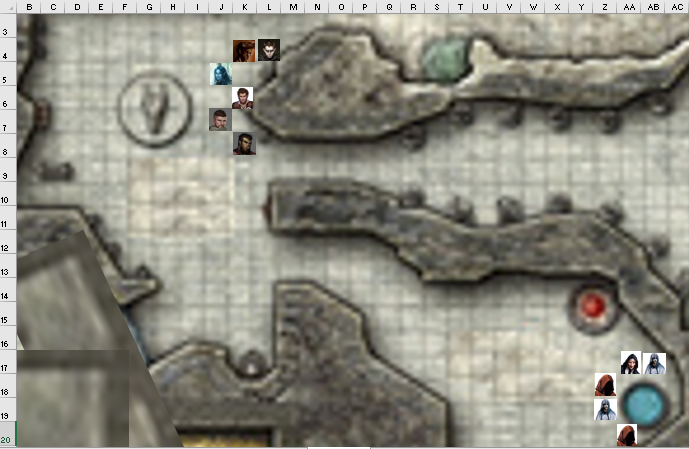Click column O header
689x449 pixels.
point(341,7)
